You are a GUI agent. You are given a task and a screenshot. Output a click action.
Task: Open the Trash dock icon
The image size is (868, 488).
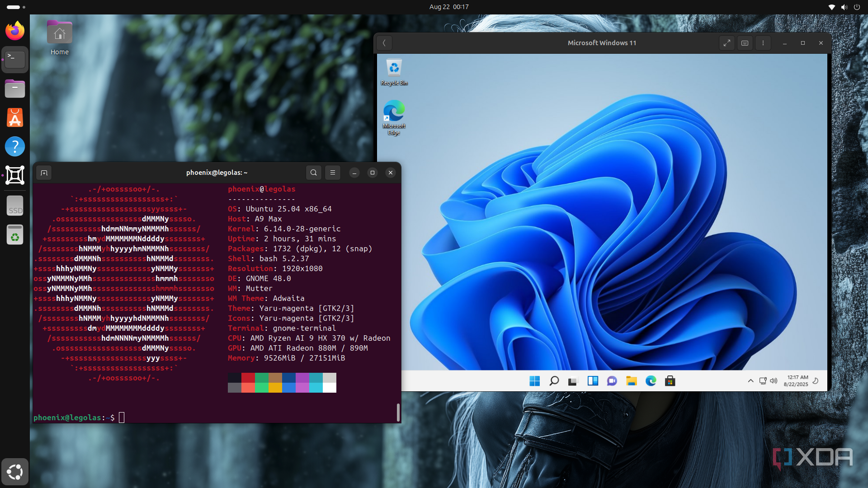coord(15,235)
